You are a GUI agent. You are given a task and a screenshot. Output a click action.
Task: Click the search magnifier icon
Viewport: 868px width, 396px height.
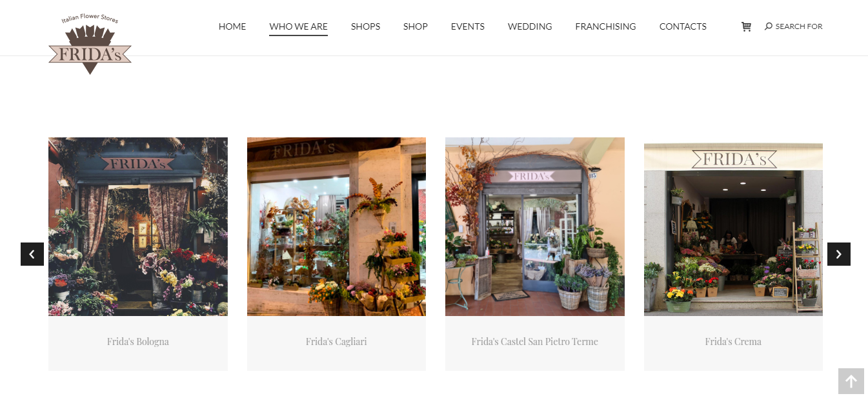[x=769, y=26]
